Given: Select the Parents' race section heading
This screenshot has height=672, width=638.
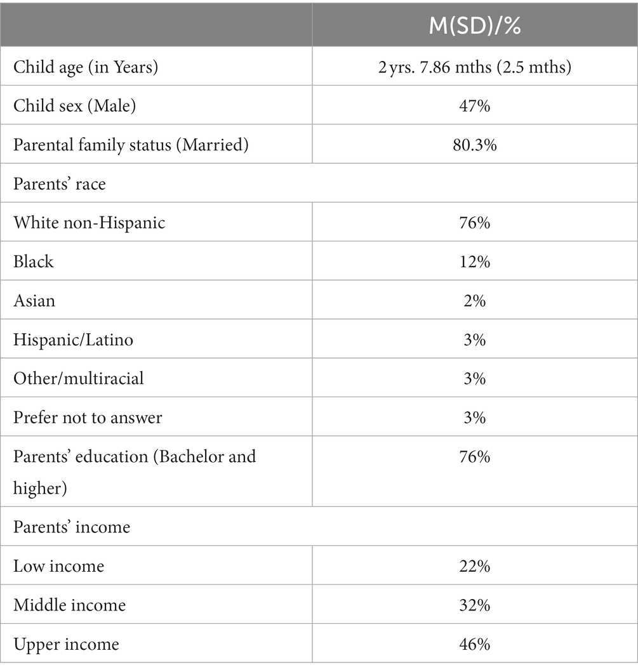Looking at the screenshot, I should point(60,184).
